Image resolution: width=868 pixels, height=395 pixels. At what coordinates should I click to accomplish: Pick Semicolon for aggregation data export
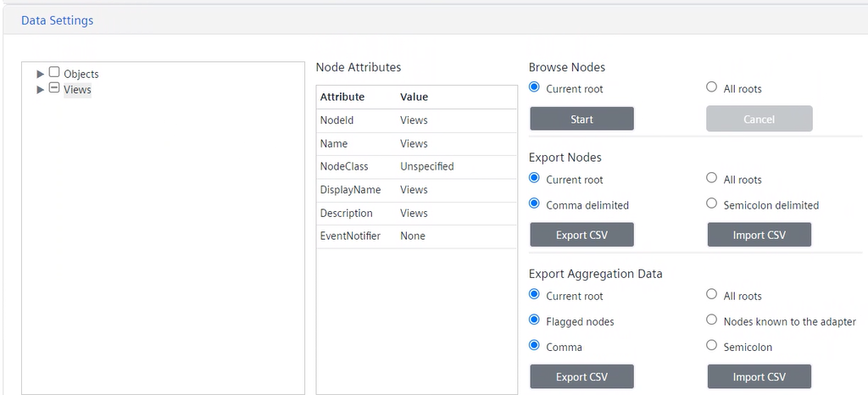(x=712, y=346)
